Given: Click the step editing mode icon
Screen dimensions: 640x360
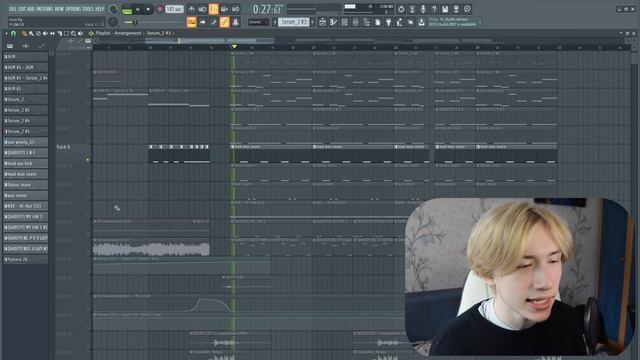Looking at the screenshot, I should pyautogui.click(x=213, y=22).
